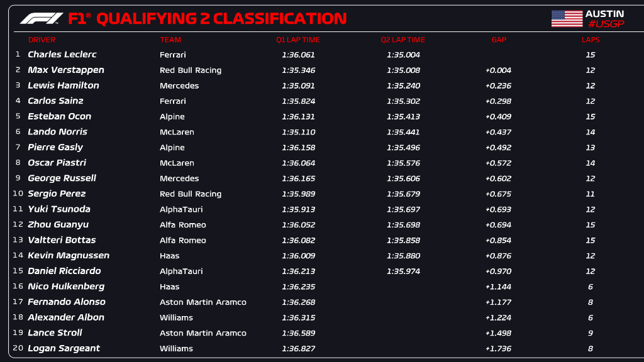Click Hamilton's Q1 lap time 1:35.091
Screen dimensions: 644x362
pyautogui.click(x=299, y=85)
